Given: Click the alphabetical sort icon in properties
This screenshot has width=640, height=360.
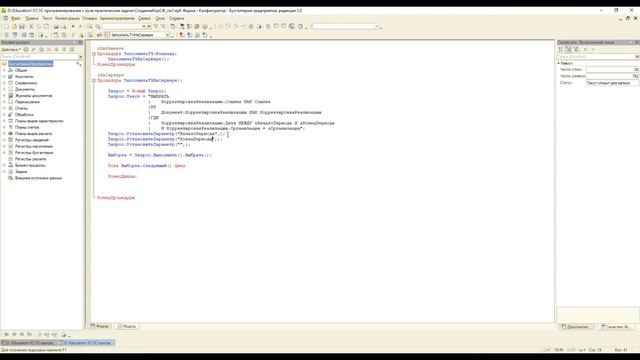Looking at the screenshot, I should (x=568, y=49).
